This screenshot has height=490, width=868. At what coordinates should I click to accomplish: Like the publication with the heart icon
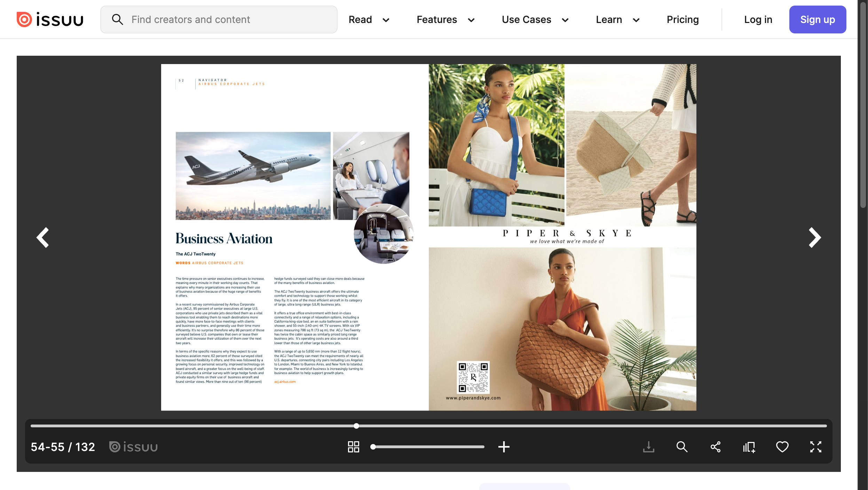point(782,447)
